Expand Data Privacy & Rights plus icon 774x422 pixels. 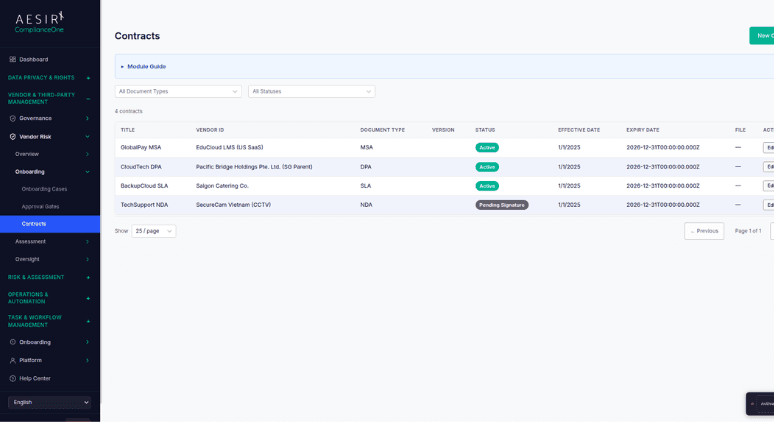click(x=88, y=78)
